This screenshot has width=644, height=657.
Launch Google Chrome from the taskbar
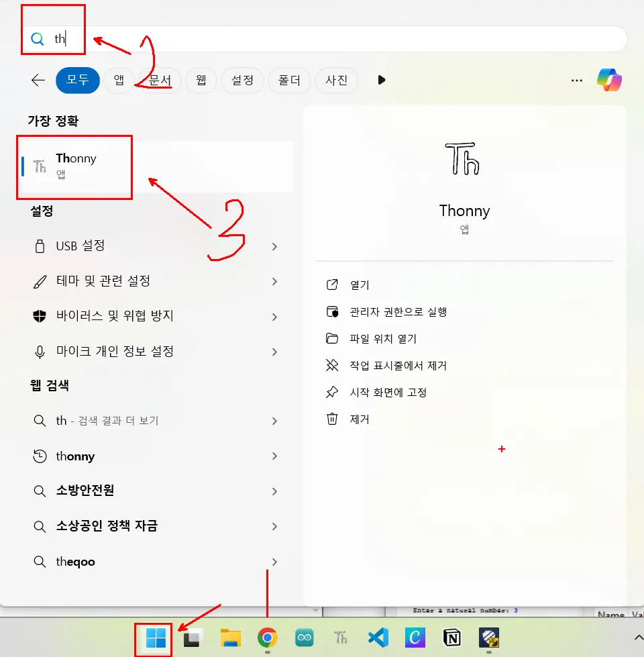pos(267,638)
